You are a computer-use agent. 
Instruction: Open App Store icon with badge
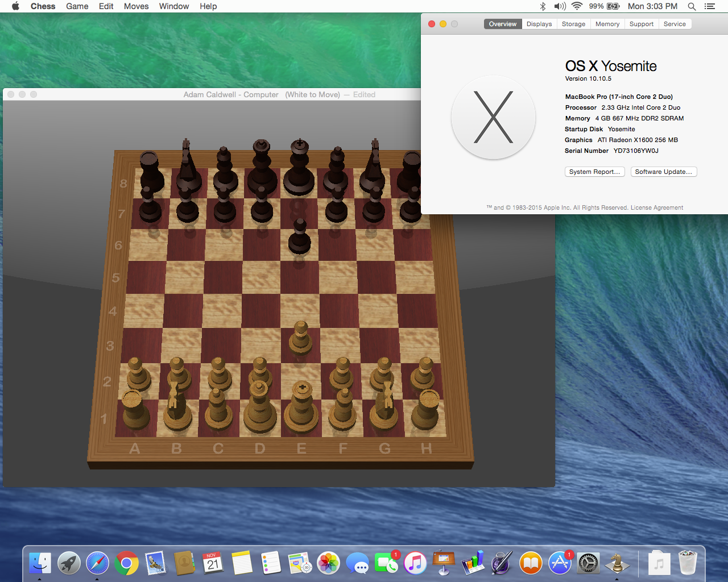coord(560,563)
